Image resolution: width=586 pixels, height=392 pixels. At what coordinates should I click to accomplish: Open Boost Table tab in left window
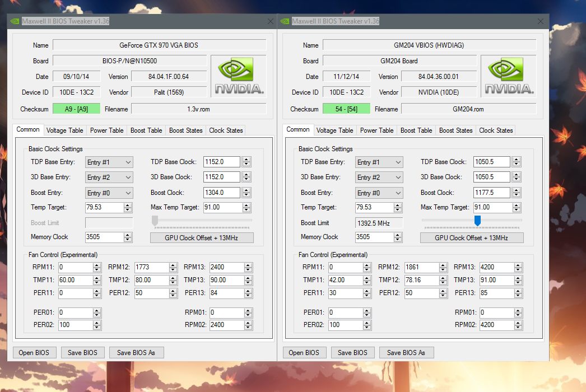pyautogui.click(x=146, y=130)
